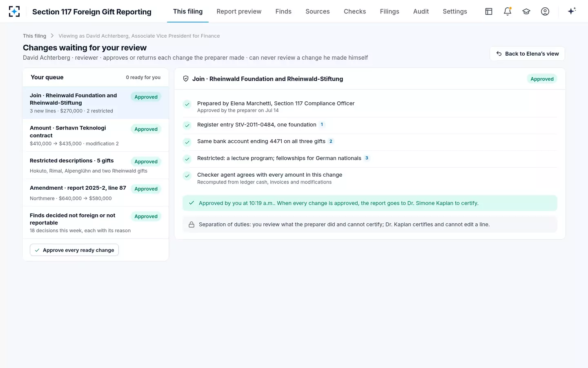Switch to the Report preview tab
588x368 pixels.
click(x=239, y=11)
